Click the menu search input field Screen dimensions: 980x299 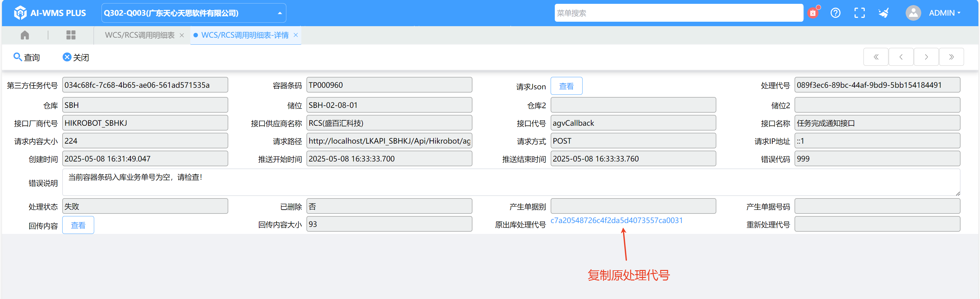678,13
